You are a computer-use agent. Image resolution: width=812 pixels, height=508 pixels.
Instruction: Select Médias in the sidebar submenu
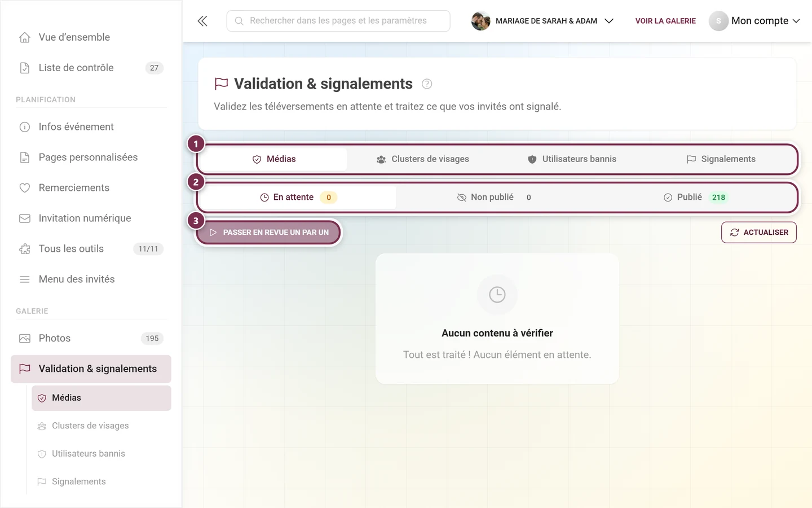point(101,398)
